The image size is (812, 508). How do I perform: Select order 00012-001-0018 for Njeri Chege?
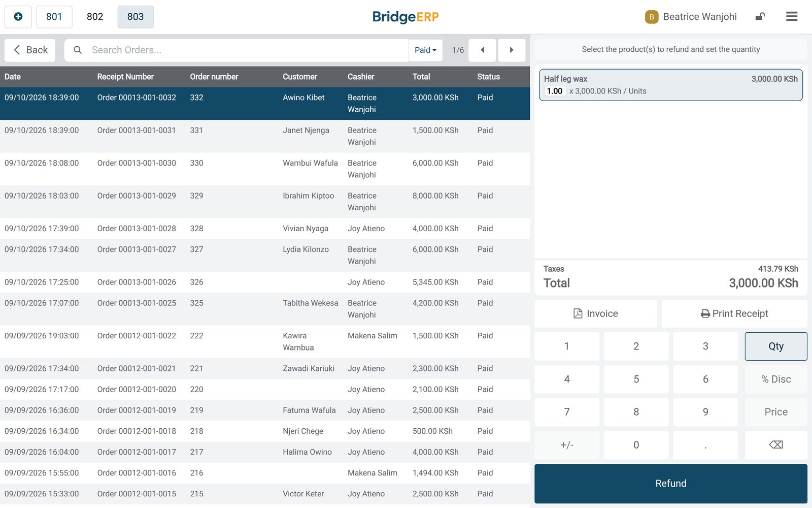coord(265,431)
